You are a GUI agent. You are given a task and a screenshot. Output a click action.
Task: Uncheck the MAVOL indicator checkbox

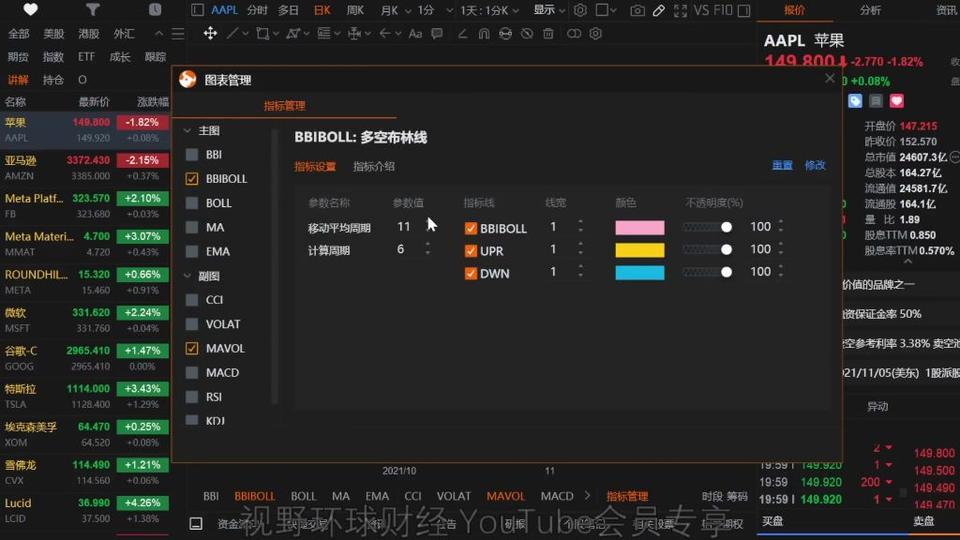192,348
